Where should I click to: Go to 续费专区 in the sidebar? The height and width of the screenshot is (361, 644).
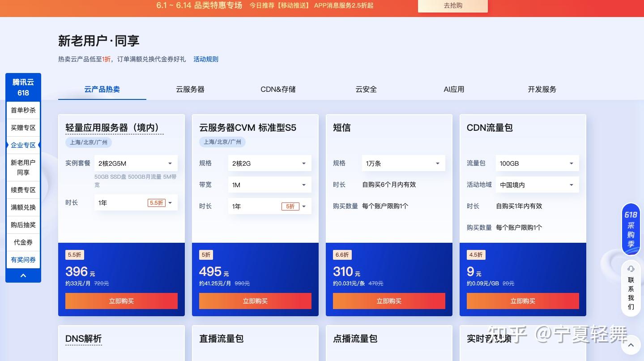(x=23, y=190)
